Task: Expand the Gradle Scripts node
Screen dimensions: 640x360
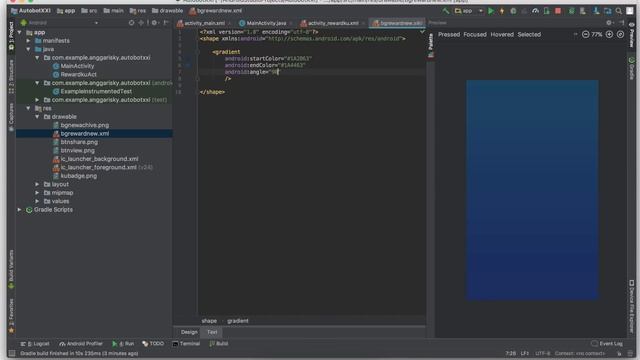Action: tap(20, 210)
